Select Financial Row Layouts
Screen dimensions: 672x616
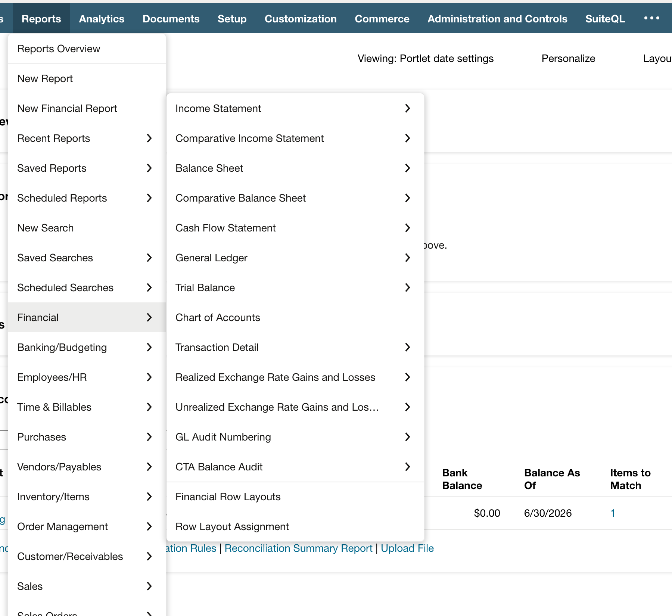[x=295, y=497]
